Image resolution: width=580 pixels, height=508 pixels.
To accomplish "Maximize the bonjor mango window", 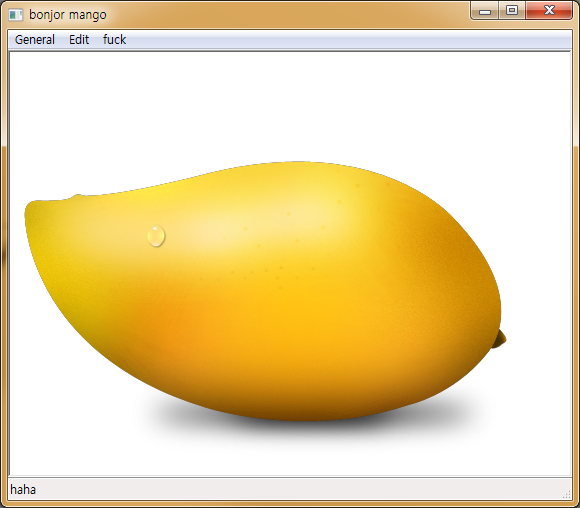I will [512, 11].
